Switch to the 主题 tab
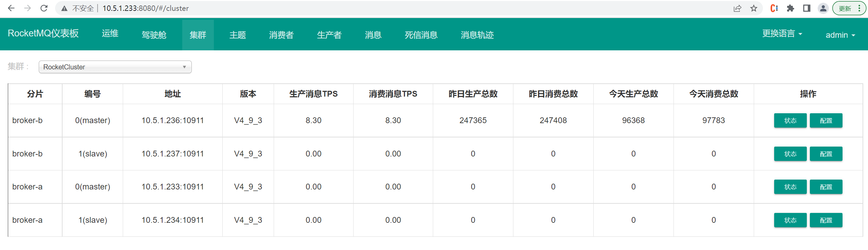868x250 pixels. (237, 35)
